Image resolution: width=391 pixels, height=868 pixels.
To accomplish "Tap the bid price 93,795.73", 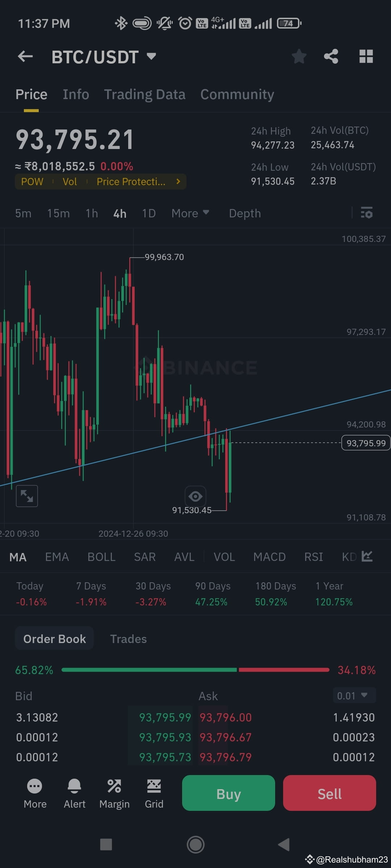I will 165,757.
